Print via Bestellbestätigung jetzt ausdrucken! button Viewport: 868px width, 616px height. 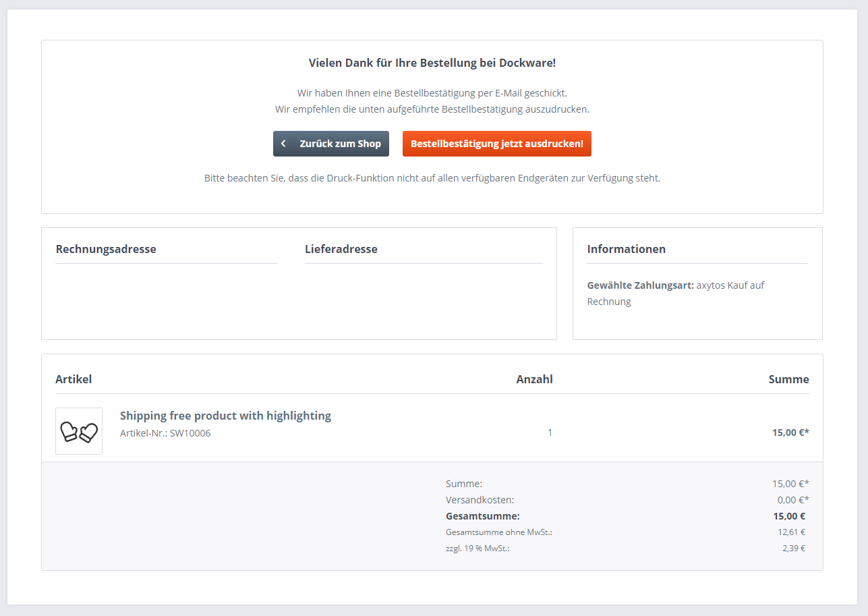497,144
